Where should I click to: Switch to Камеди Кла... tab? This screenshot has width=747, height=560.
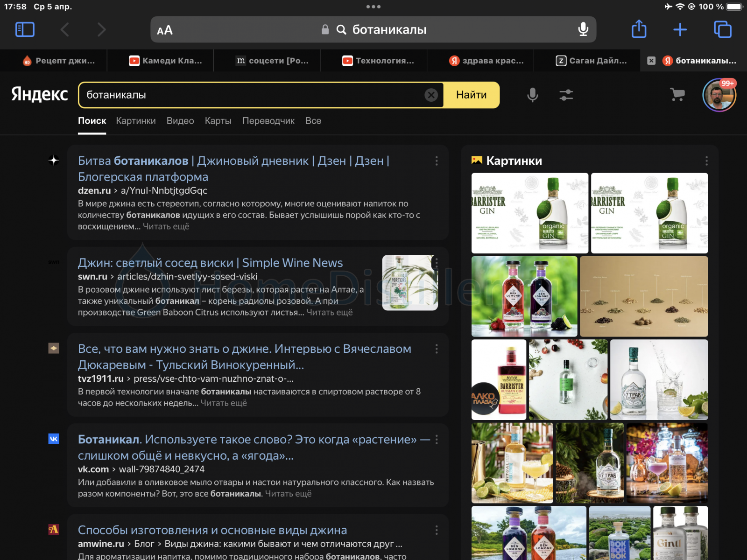click(165, 61)
